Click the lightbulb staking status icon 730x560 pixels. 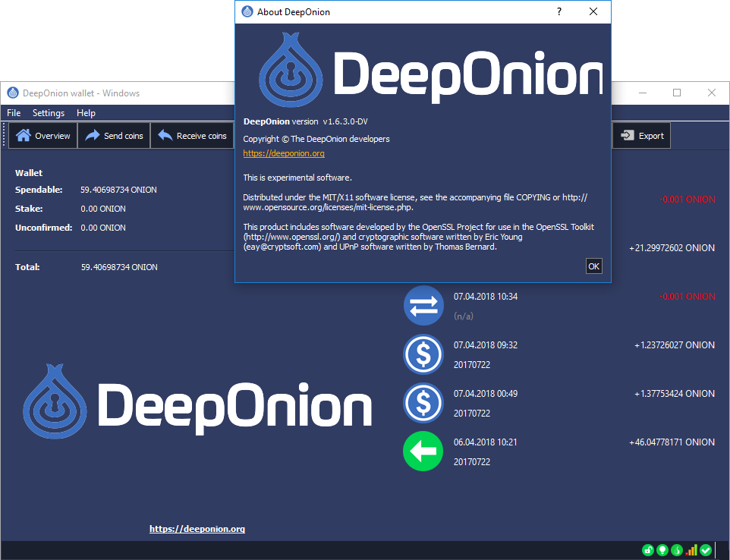[662, 550]
